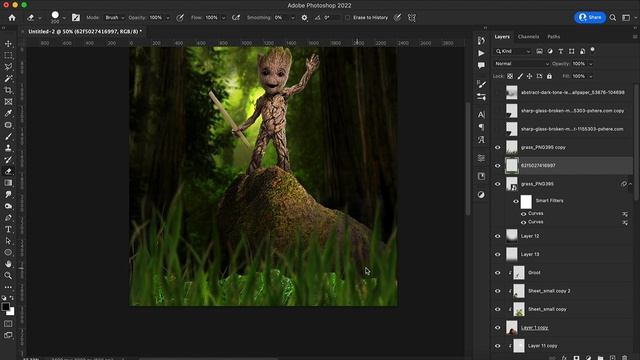Enable the Erase to History checkbox

pos(347,18)
